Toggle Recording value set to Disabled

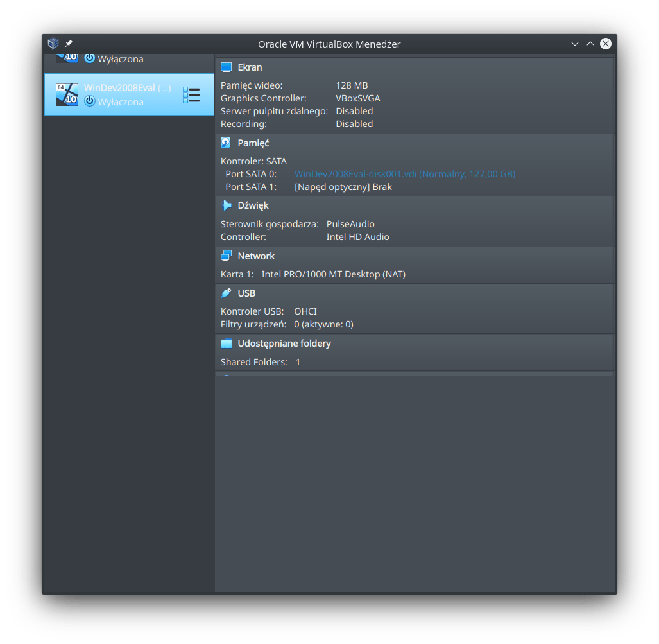tap(354, 124)
